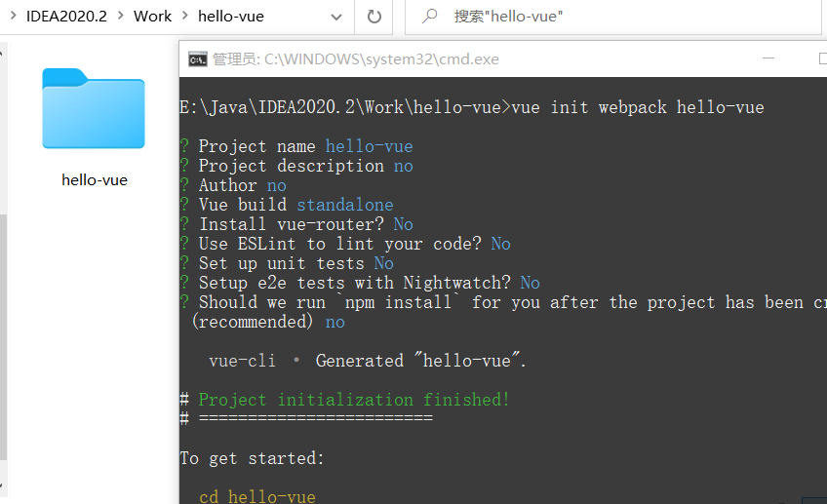Click the 'Project initialization finished!' message

(x=353, y=400)
